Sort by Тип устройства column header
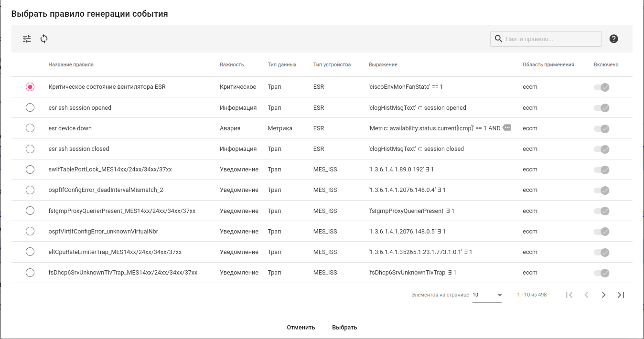The width and height of the screenshot is (644, 339). (332, 65)
